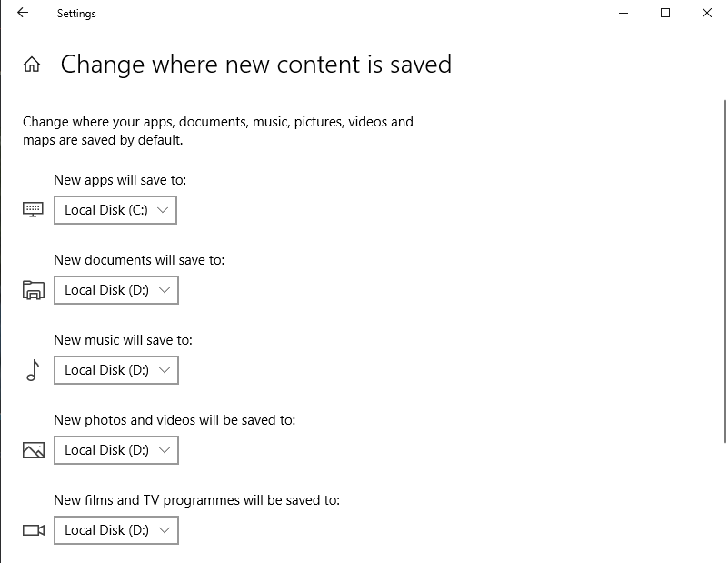728x563 pixels.
Task: Open the films and TV drive selector
Action: tap(115, 530)
